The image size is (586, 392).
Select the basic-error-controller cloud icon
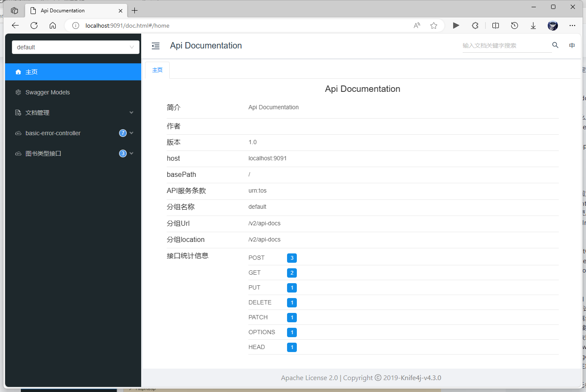(18, 133)
